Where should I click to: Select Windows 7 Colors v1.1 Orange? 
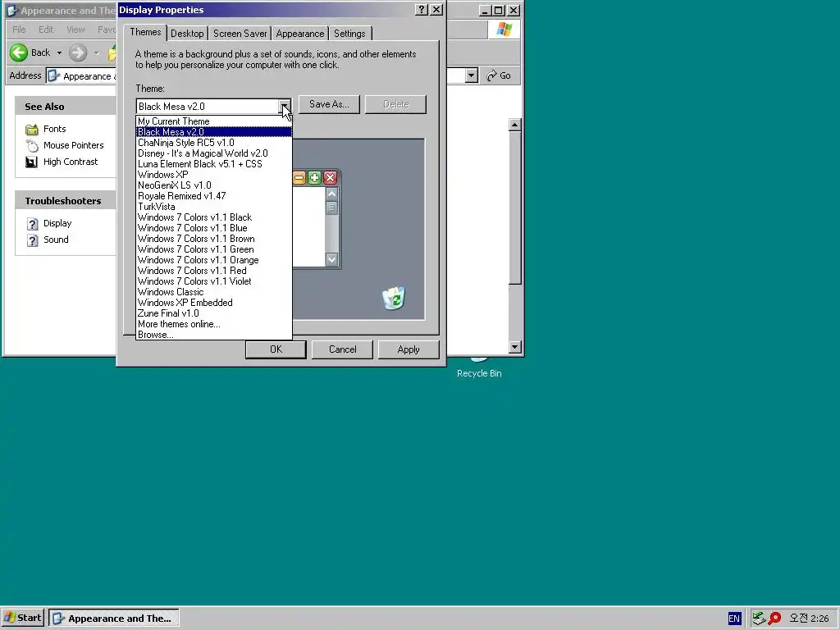tap(214, 260)
